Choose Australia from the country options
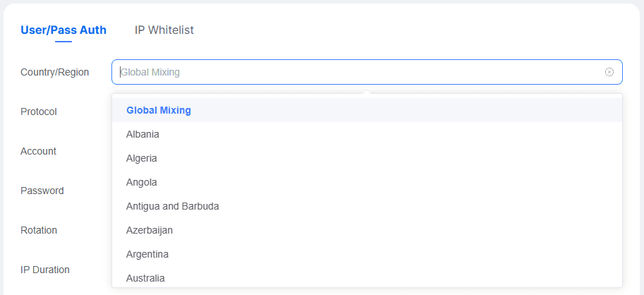 tap(145, 278)
